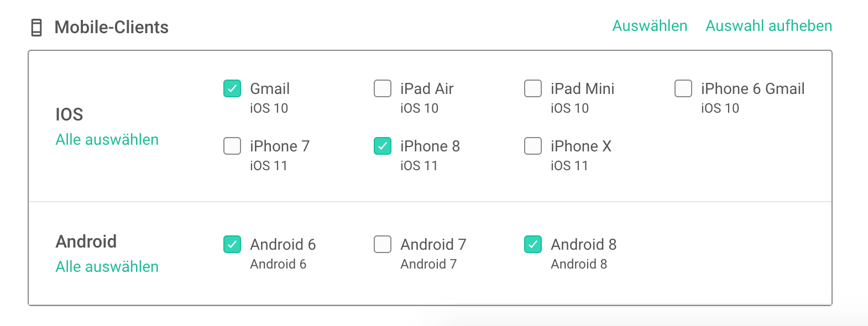
Task: Uncheck the Gmail iOS 10 checkbox
Action: (x=232, y=88)
